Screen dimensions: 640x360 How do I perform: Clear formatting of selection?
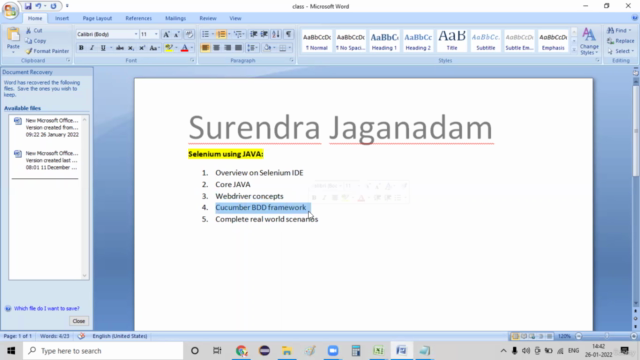tap(189, 34)
